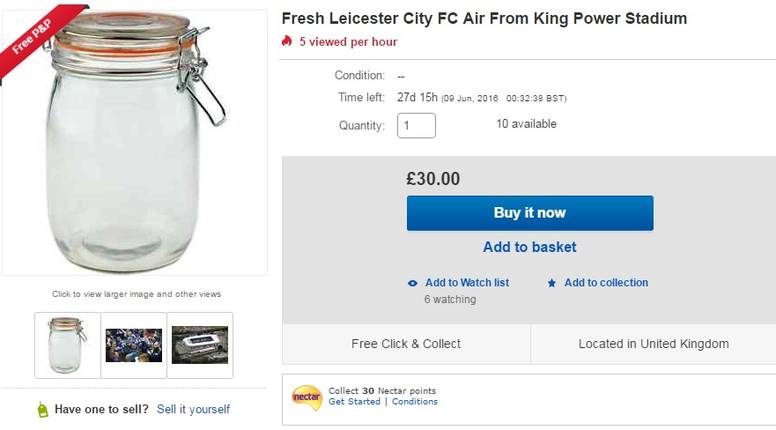Viewport: 776px width, 430px height.
Task: Open the Nectar Conditions link
Action: 415,402
